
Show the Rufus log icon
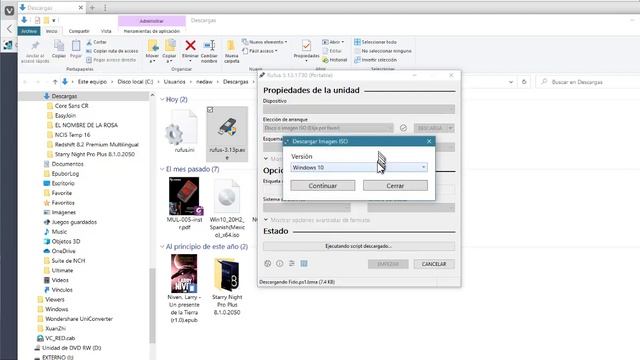point(304,264)
